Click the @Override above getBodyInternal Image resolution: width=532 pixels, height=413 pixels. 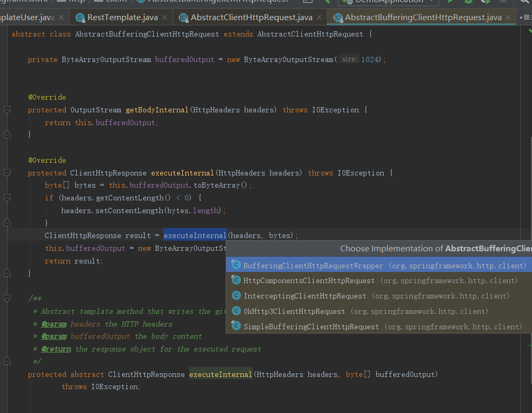coord(47,98)
